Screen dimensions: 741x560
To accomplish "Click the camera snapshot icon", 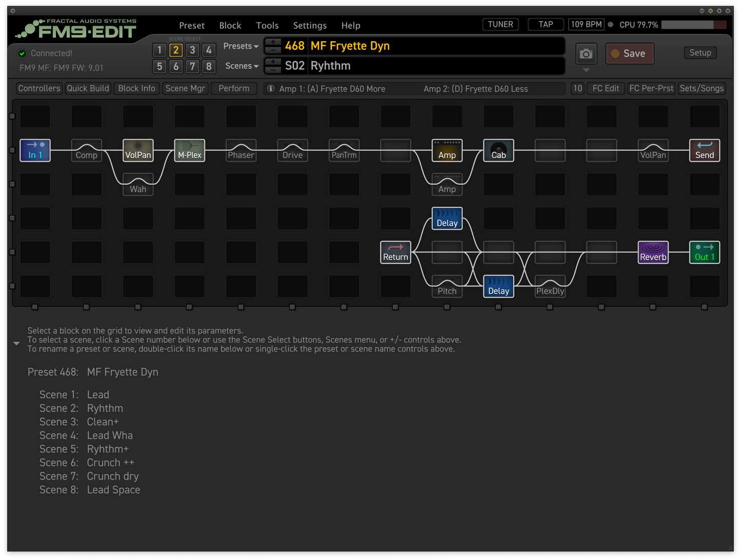I will point(586,54).
